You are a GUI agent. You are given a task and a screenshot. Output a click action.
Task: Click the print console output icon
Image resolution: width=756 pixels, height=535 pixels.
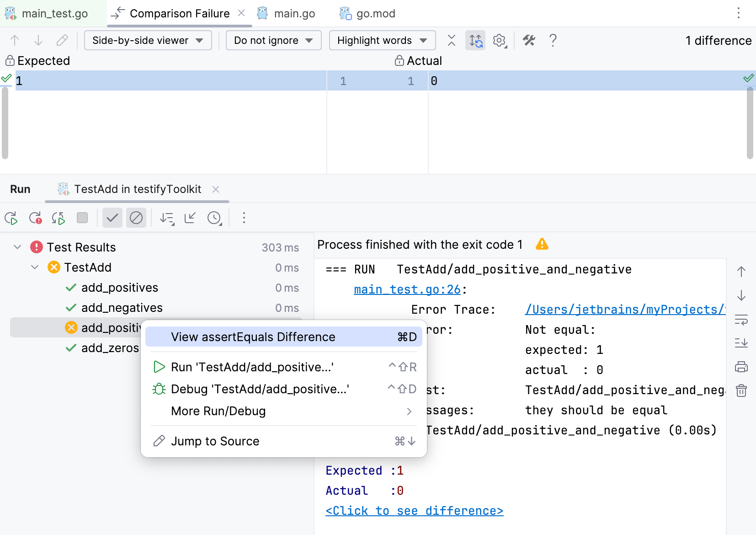[x=741, y=367]
